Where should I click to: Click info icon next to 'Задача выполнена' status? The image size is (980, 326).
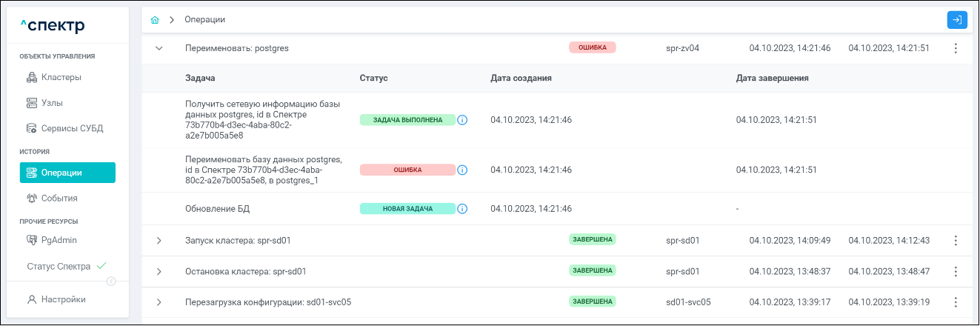[463, 119]
